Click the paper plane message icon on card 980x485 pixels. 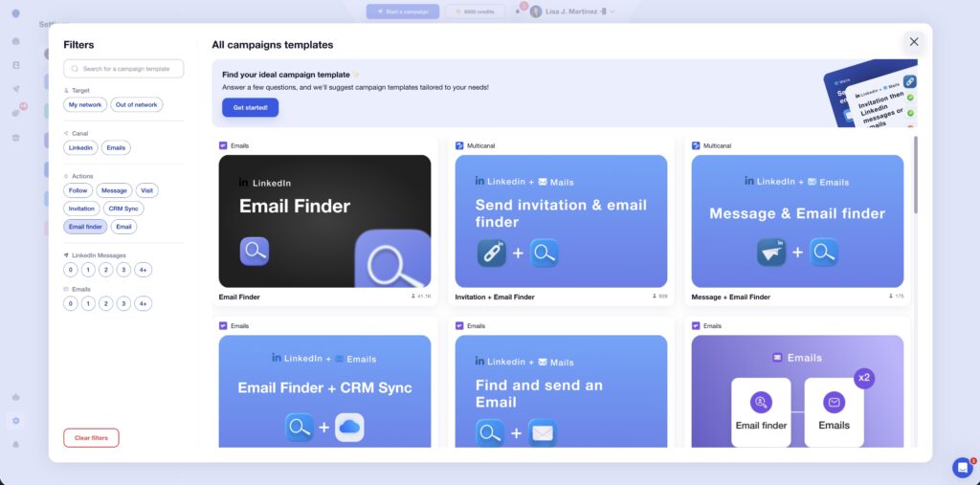(x=771, y=253)
